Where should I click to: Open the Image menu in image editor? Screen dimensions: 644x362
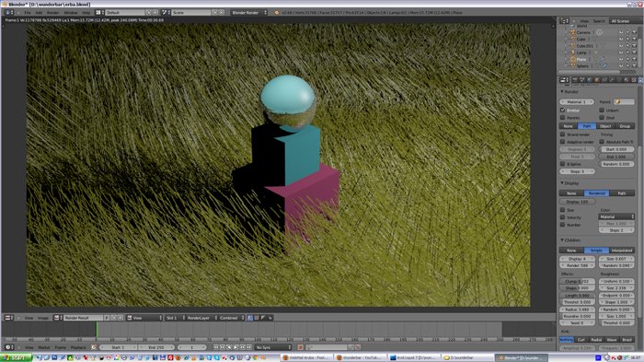[x=43, y=318]
